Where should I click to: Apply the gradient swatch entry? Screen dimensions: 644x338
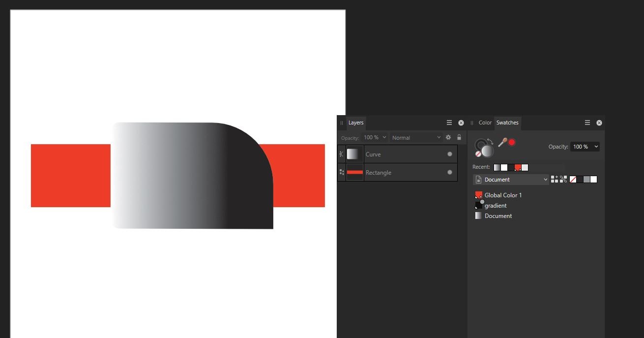[x=495, y=206]
